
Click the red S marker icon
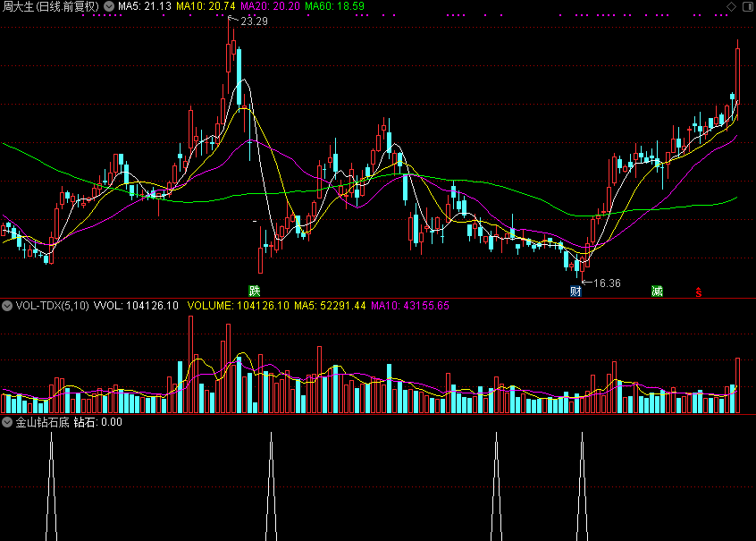pyautogui.click(x=699, y=292)
